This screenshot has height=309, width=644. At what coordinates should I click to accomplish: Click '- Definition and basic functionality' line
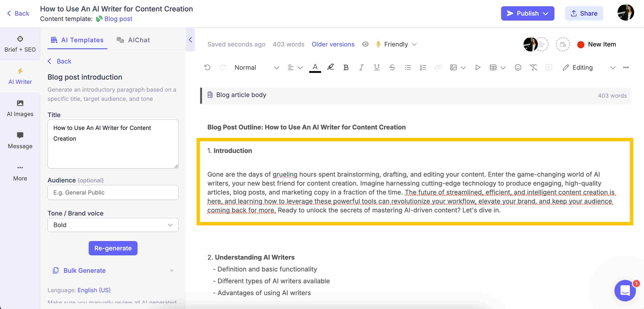(265, 269)
